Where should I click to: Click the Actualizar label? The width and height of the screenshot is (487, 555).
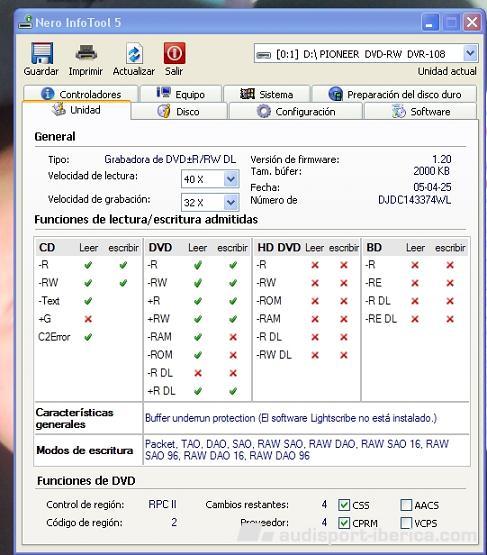coord(134,71)
